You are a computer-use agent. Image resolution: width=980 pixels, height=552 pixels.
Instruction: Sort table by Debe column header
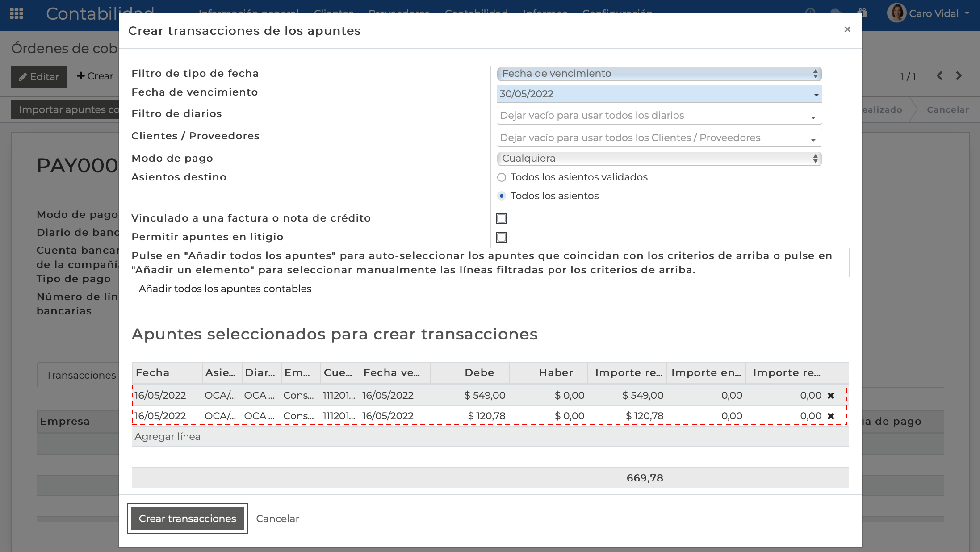pos(479,373)
